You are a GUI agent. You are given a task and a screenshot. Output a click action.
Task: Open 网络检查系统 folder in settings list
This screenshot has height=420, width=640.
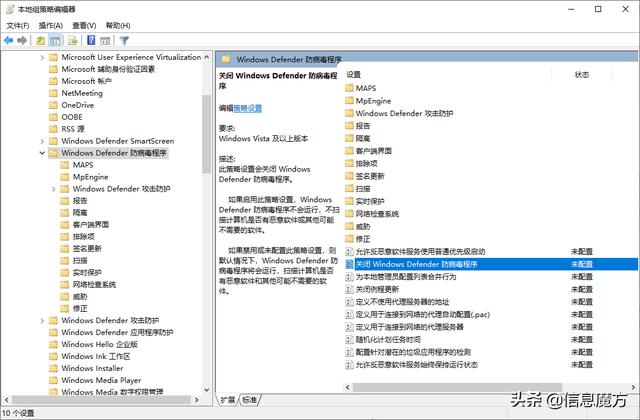coord(377,214)
